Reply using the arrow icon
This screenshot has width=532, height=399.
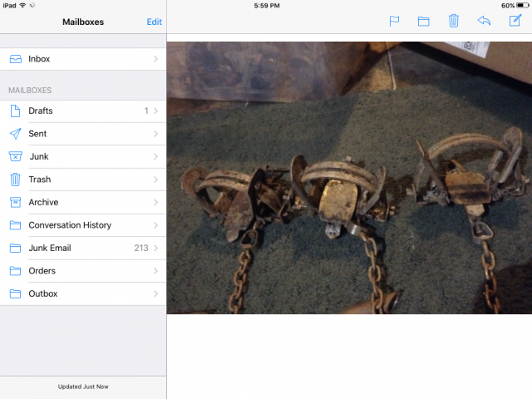pyautogui.click(x=484, y=21)
